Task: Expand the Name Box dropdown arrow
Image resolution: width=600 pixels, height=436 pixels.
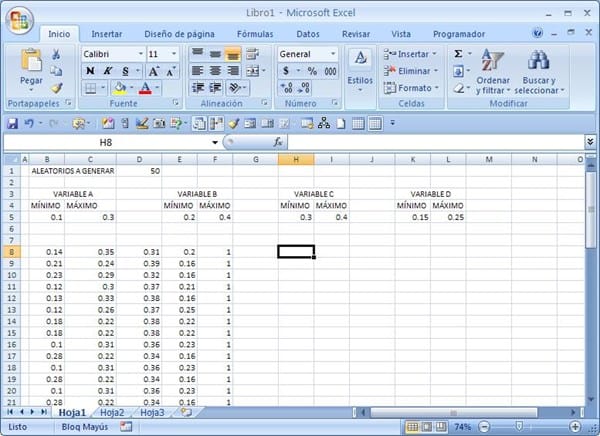Action: click(214, 142)
